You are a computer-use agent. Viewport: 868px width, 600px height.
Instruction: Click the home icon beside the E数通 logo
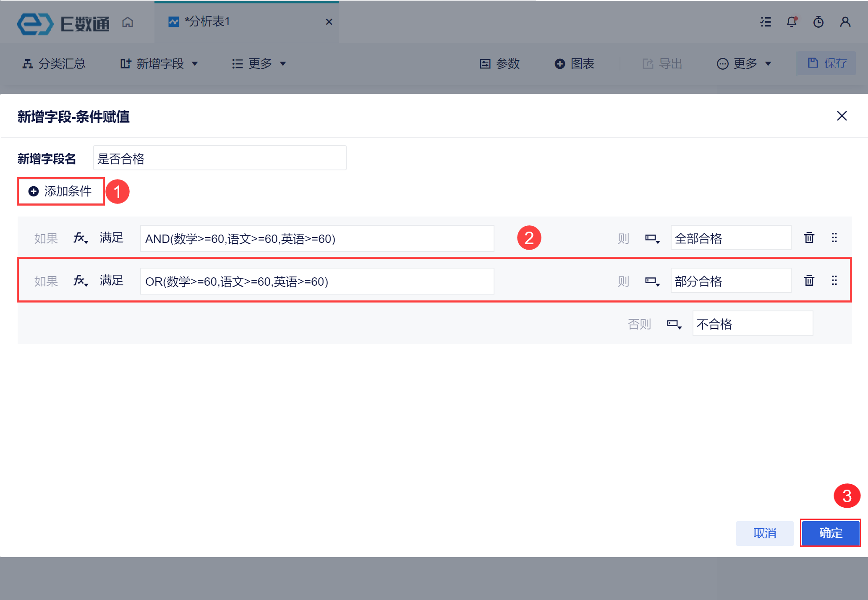pyautogui.click(x=128, y=22)
